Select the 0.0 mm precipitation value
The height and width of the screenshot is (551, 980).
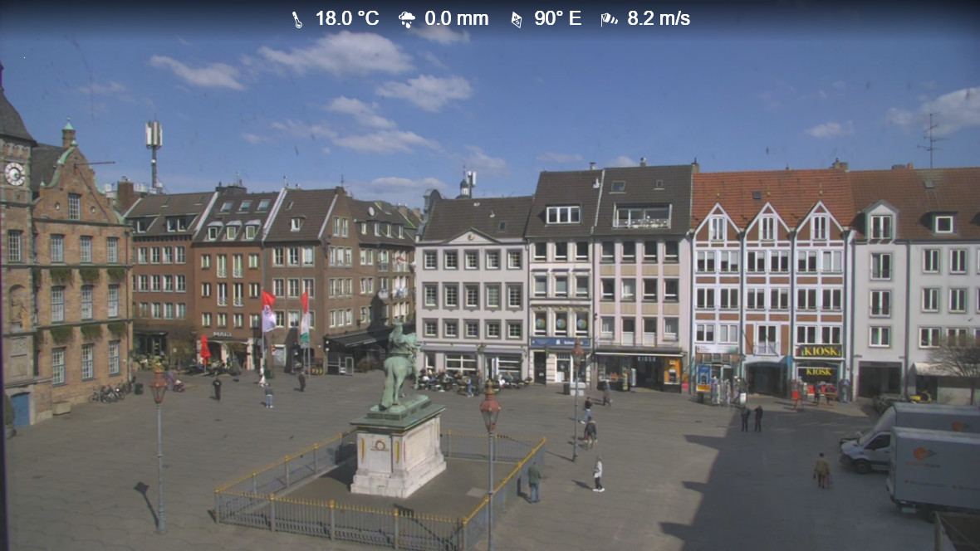456,18
